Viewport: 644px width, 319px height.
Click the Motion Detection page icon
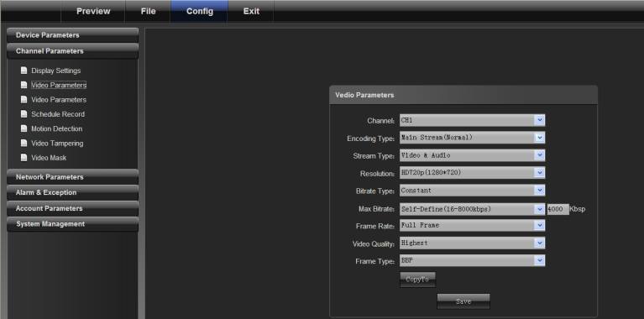coord(24,128)
